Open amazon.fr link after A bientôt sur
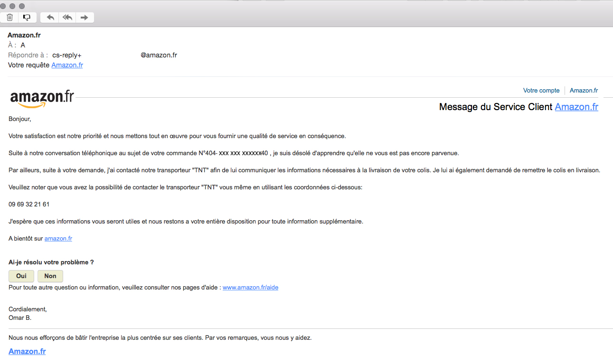Image resolution: width=613 pixels, height=364 pixels. [58, 239]
